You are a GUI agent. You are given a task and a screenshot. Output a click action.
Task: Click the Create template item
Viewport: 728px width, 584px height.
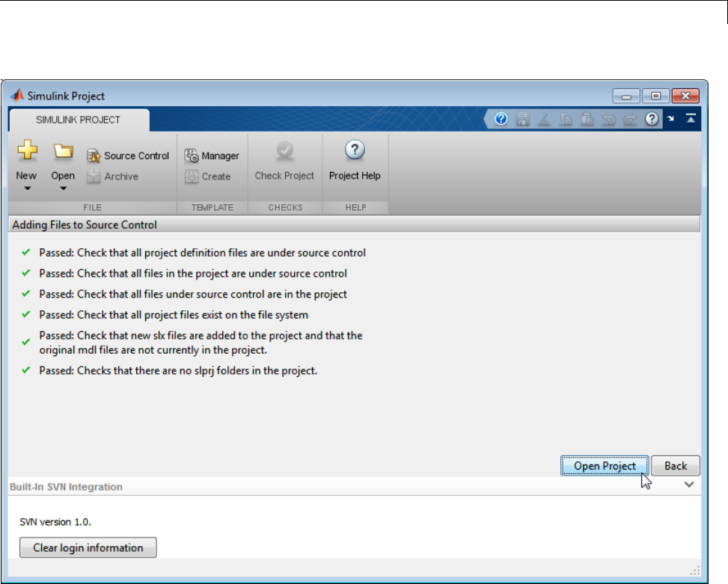(207, 176)
